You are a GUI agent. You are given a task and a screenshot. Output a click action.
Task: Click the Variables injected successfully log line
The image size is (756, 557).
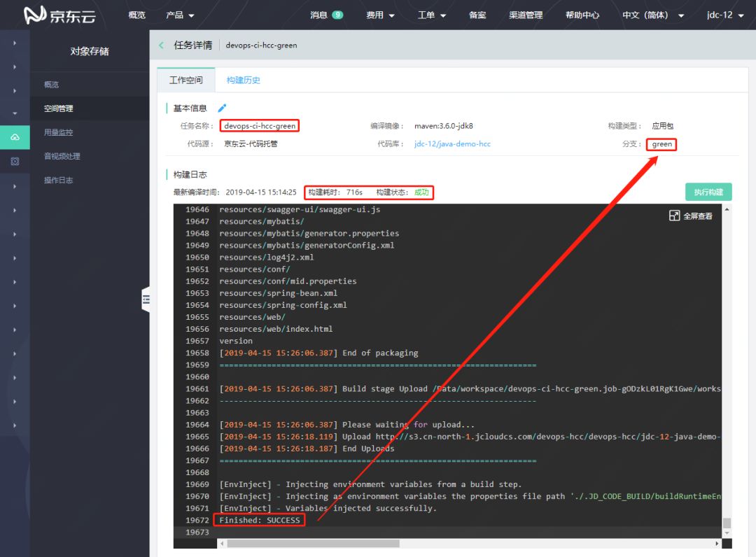[328, 508]
